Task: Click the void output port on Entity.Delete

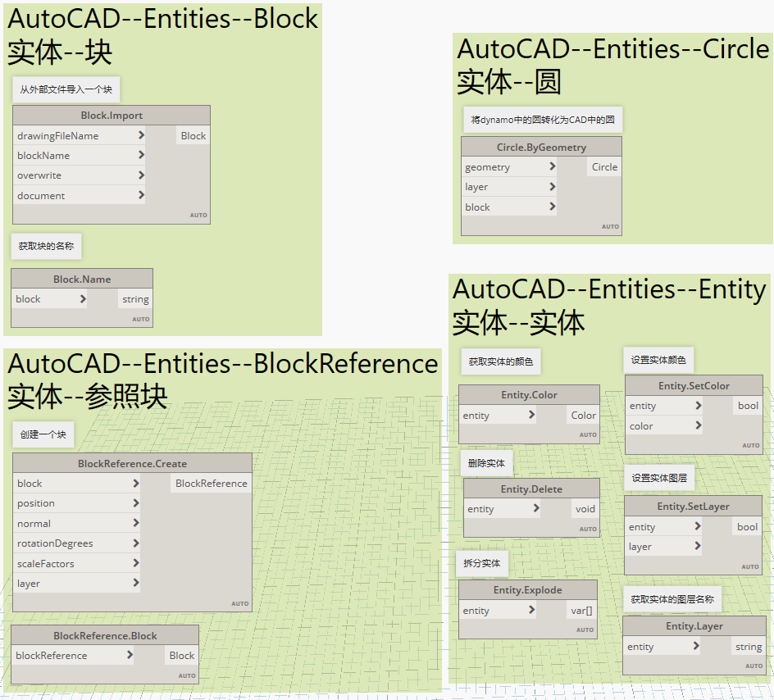Action: (x=584, y=508)
